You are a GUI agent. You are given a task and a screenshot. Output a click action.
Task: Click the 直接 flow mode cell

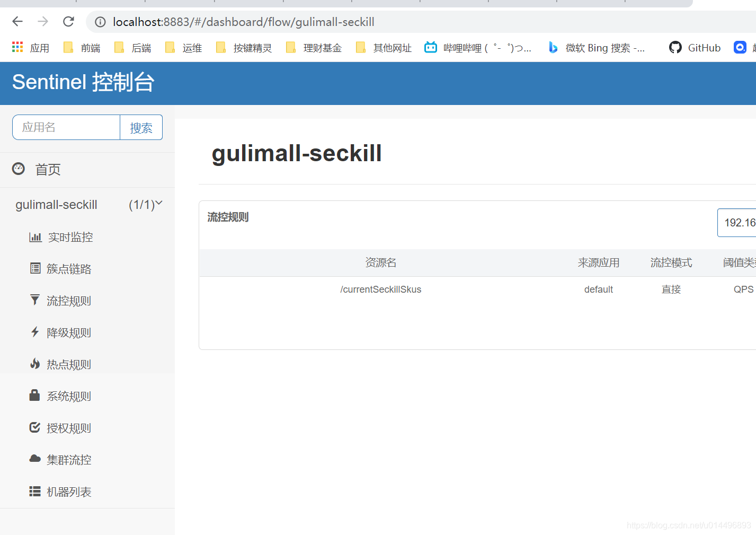(x=671, y=290)
